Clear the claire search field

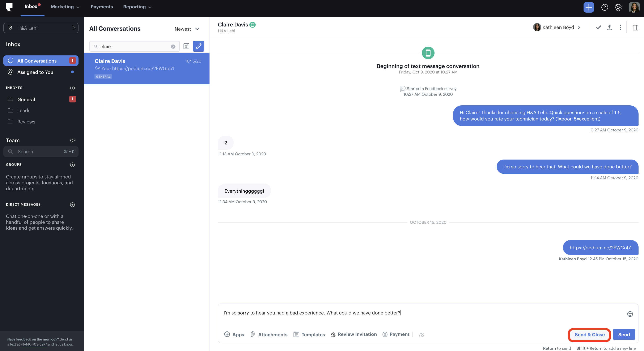tap(173, 47)
